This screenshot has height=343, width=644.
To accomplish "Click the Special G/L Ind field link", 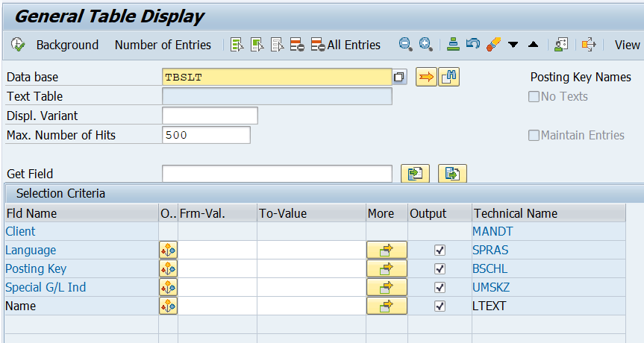I will pyautogui.click(x=46, y=287).
